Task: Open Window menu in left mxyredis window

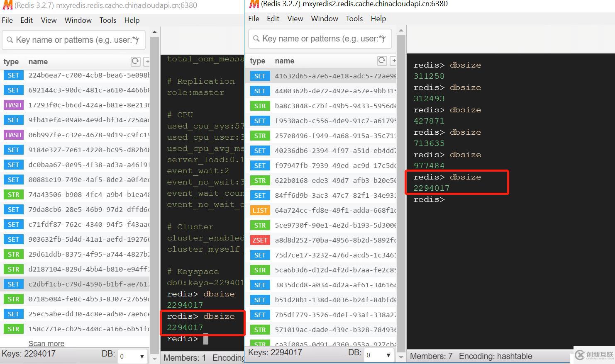Action: pyautogui.click(x=78, y=20)
